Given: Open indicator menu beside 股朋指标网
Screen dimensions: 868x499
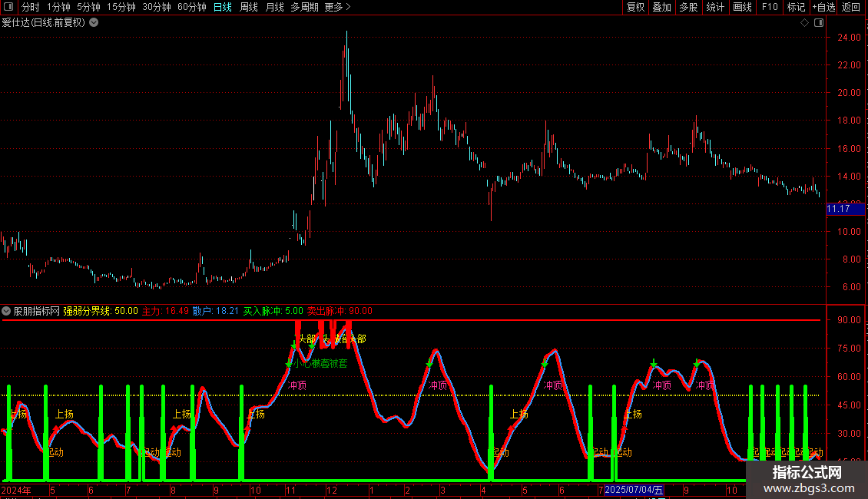Looking at the screenshot, I should 6,311.
